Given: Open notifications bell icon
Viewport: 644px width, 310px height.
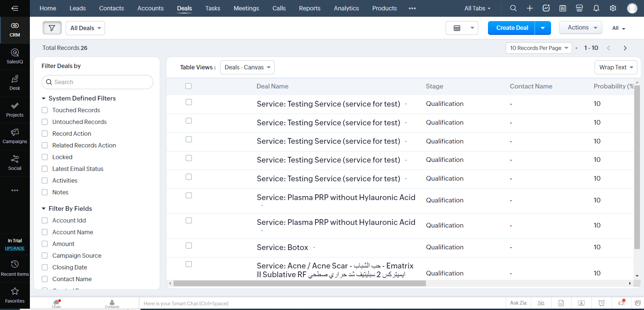Looking at the screenshot, I should tap(596, 8).
